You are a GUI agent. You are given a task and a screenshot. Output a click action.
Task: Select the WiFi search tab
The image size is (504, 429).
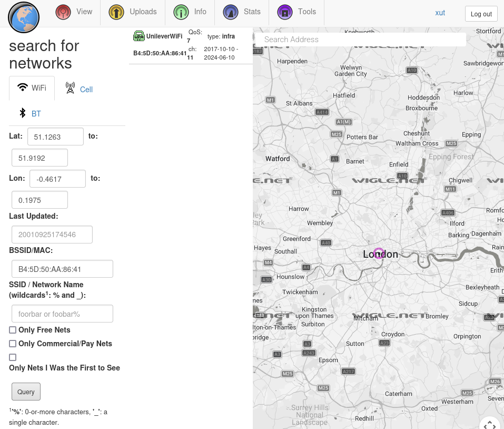[x=32, y=88]
